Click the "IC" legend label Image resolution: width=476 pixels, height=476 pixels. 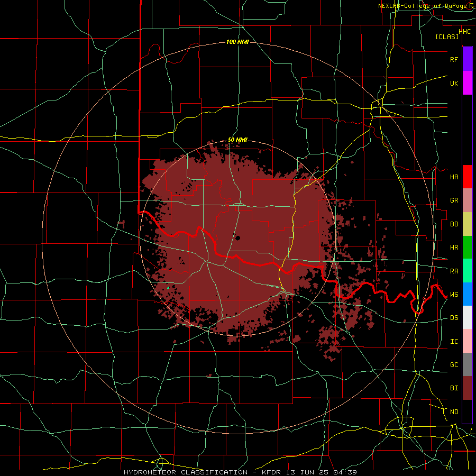click(454, 342)
